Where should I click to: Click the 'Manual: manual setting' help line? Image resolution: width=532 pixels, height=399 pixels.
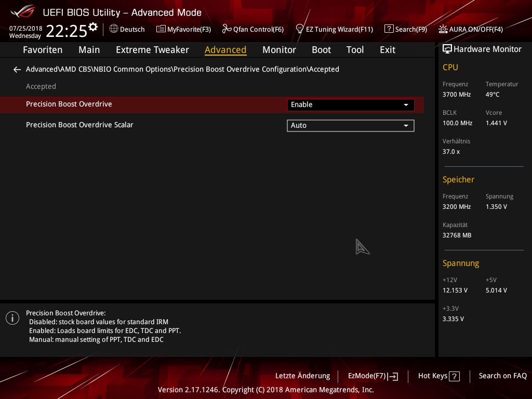coord(96,340)
